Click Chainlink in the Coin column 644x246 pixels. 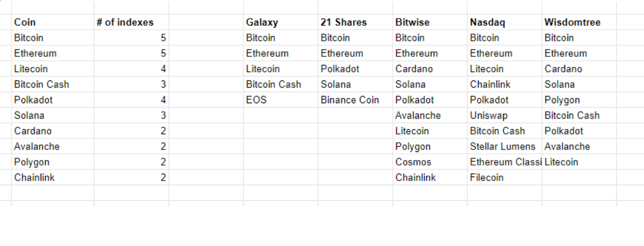(53, 178)
